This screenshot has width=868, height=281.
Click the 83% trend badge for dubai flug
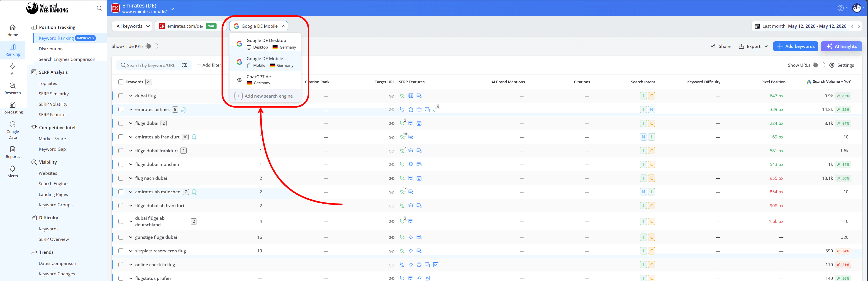[843, 96]
